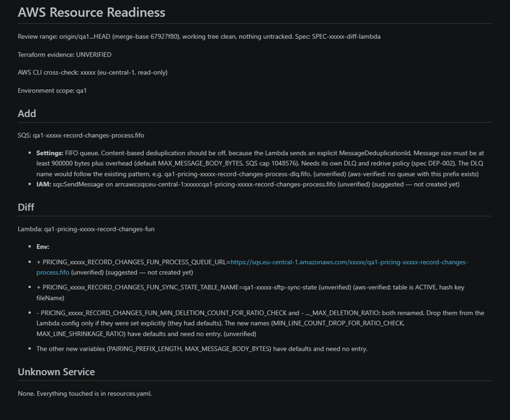Click the PROCESS_QUEUE_URL variable name text
Viewport: 510px width, 420px height.
[135, 262]
